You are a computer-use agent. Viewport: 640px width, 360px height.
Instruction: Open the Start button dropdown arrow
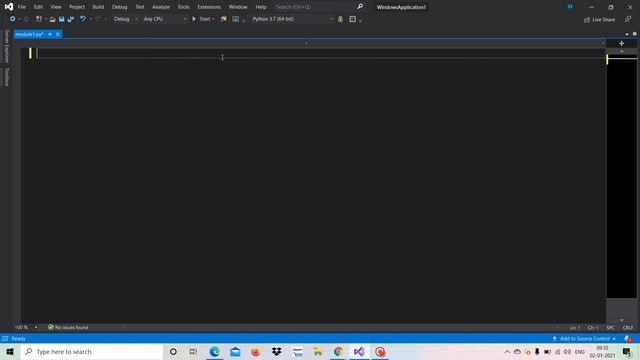(x=213, y=19)
